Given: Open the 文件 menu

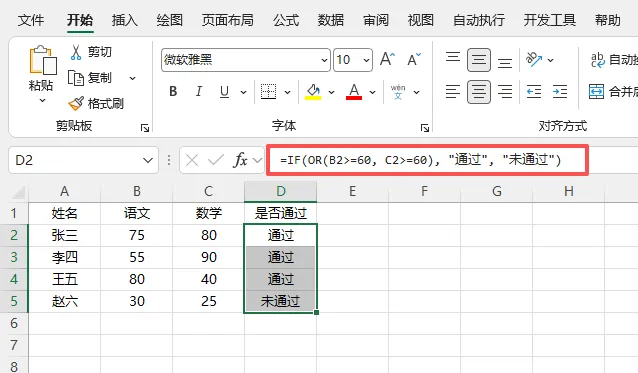Looking at the screenshot, I should [31, 20].
